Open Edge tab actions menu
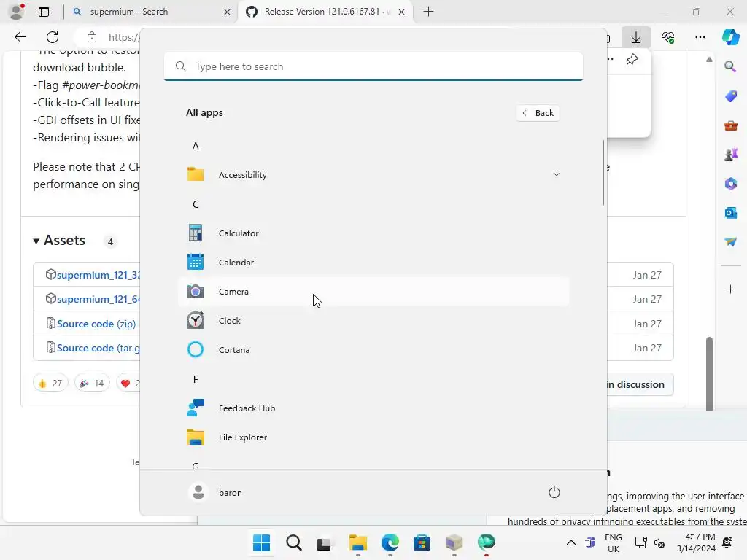747x560 pixels. click(43, 12)
